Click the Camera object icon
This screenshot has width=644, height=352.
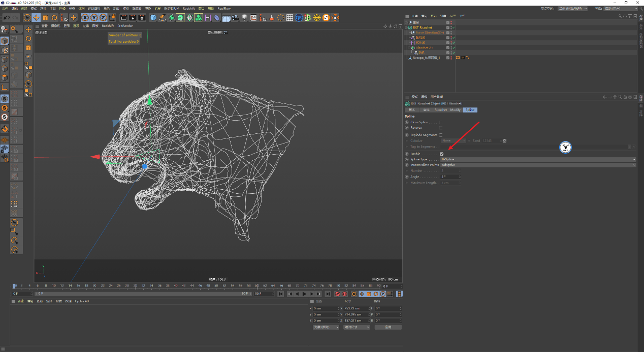point(236,18)
